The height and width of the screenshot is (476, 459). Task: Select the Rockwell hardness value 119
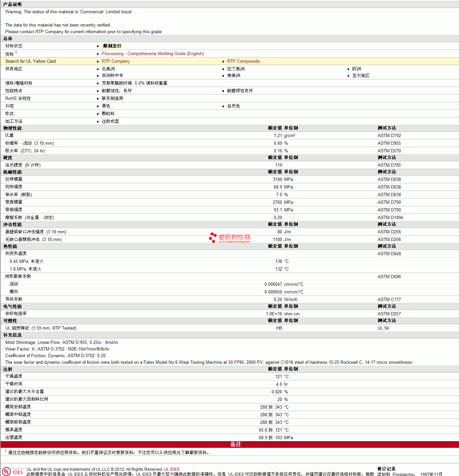click(279, 165)
